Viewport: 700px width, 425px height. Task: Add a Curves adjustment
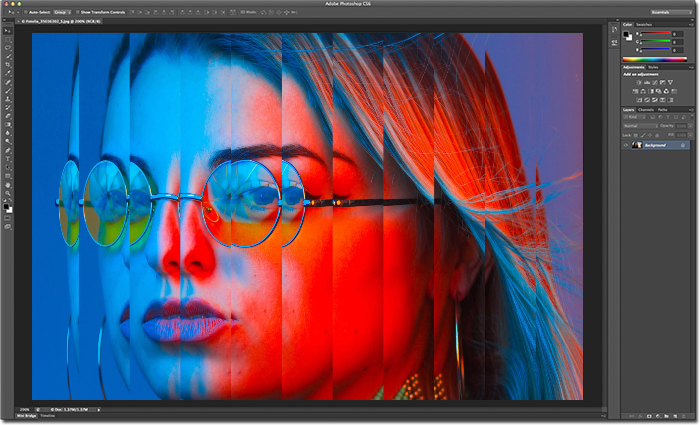(654, 83)
